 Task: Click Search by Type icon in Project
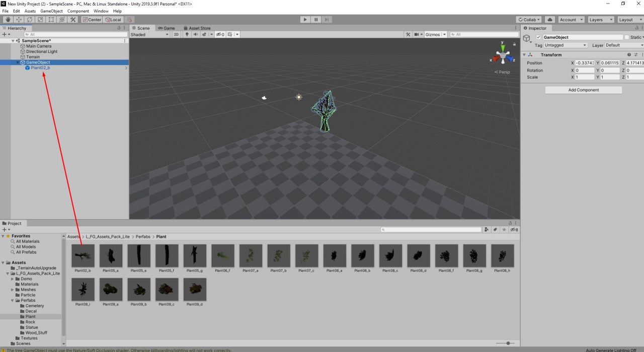point(487,230)
